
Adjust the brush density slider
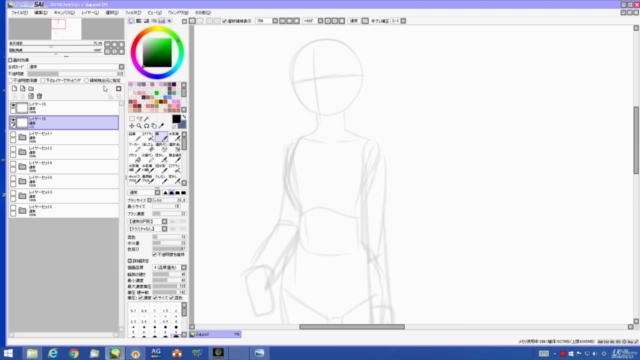click(169, 213)
